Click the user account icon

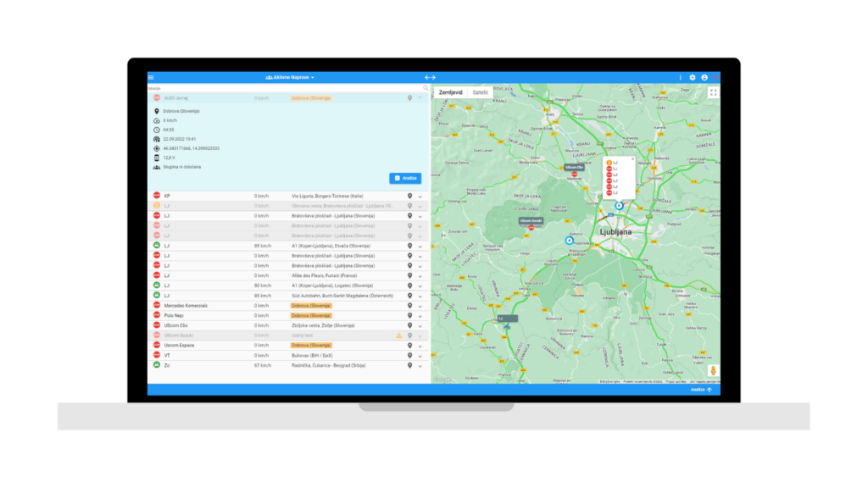[706, 77]
